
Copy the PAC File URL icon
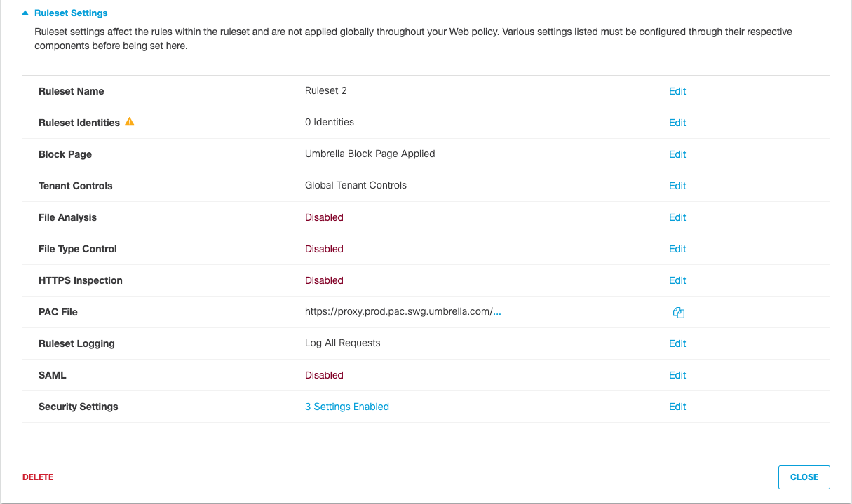point(678,313)
